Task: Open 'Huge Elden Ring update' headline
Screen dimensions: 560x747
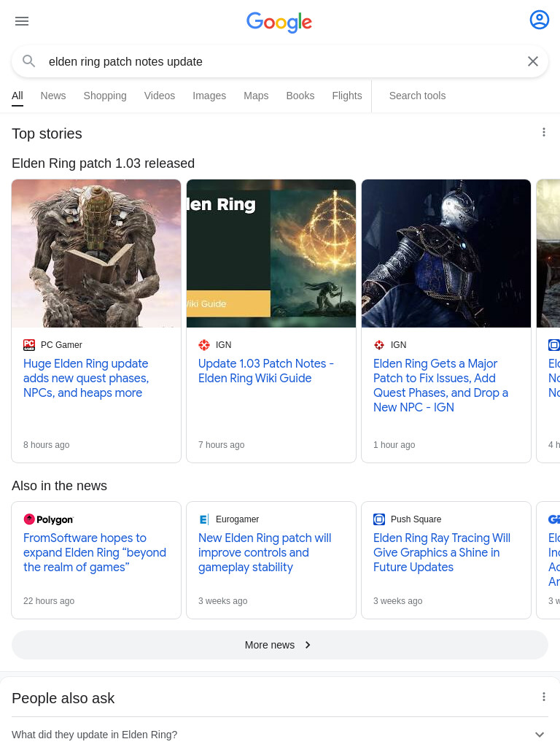Action: click(x=86, y=379)
